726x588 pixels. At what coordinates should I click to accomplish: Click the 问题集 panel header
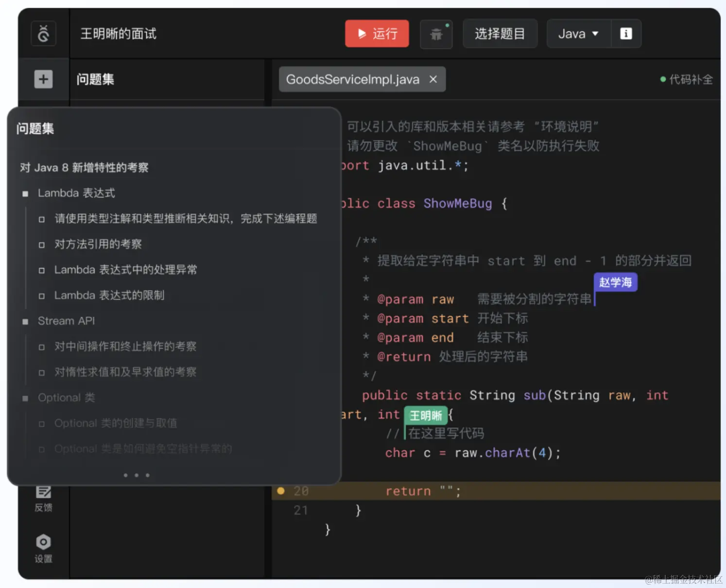pos(95,79)
